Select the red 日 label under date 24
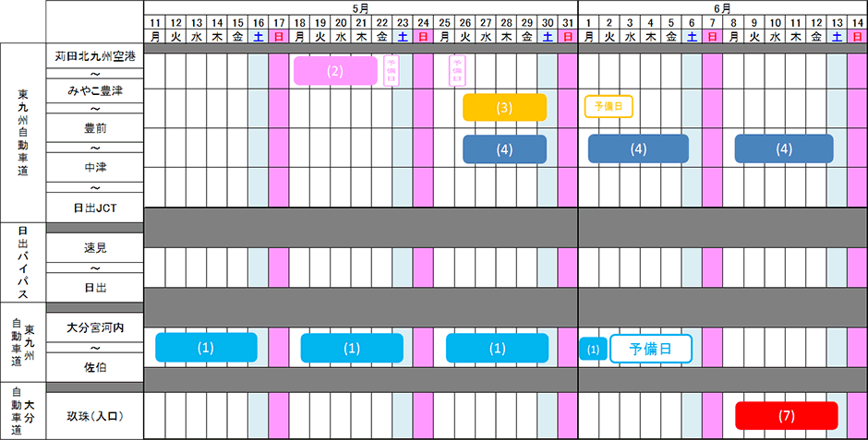Viewport: 868px width, 440px height. pos(424,37)
